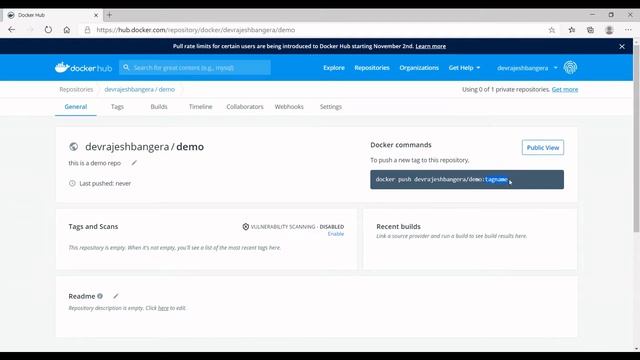The width and height of the screenshot is (640, 360).
Task: Switch to the Builds tab
Action: (159, 107)
